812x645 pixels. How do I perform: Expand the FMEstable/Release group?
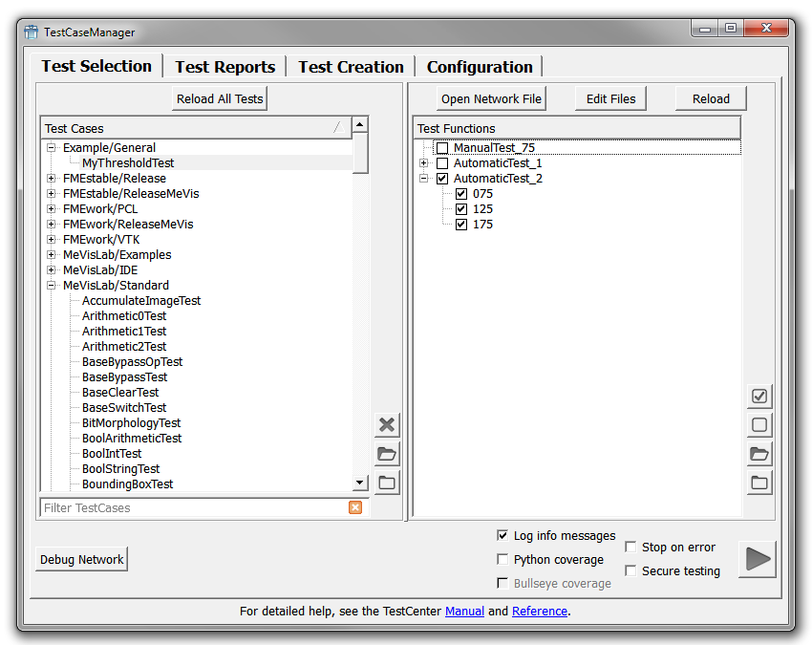pyautogui.click(x=52, y=179)
